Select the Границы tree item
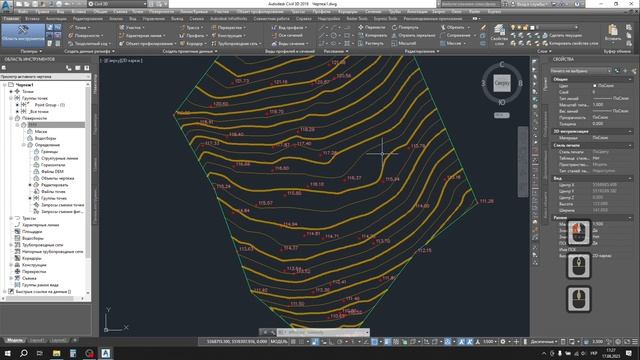The image size is (640, 360). 49,151
